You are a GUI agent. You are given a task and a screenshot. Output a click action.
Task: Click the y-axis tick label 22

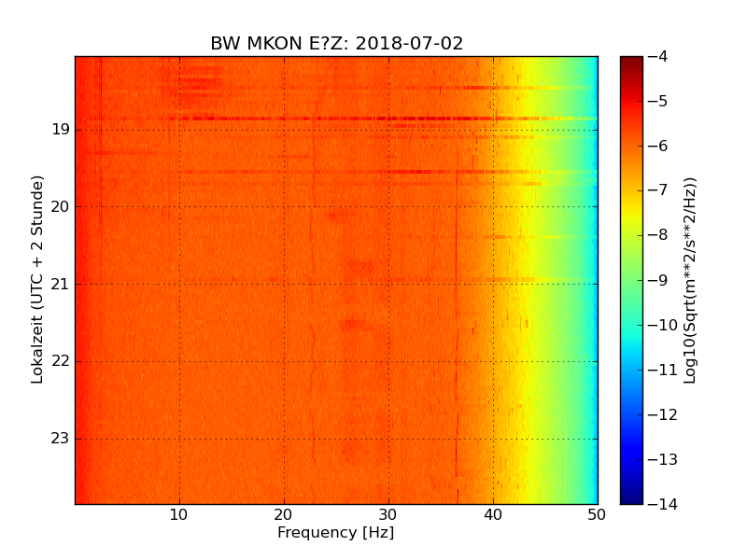61,361
